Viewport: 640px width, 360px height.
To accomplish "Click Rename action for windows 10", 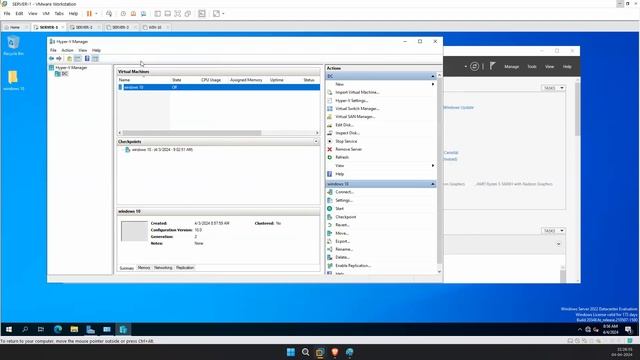I will tap(344, 249).
